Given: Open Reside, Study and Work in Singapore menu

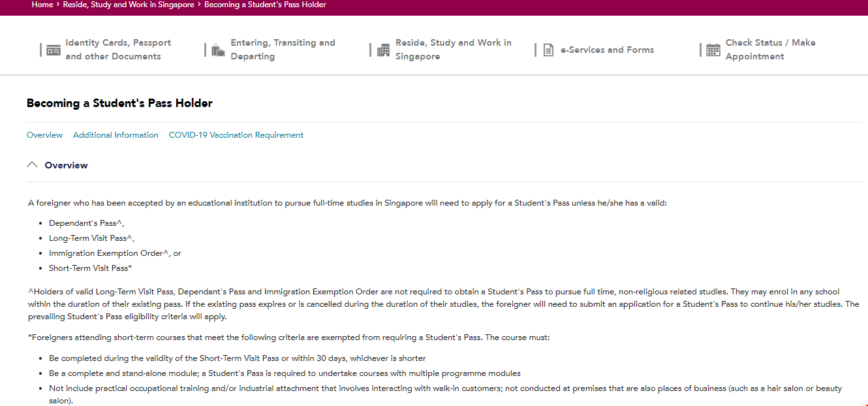Looking at the screenshot, I should pos(453,50).
